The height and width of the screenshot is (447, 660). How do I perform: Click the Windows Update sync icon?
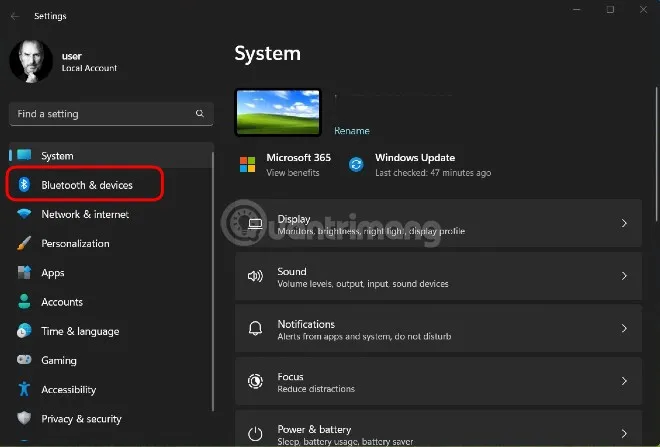[x=356, y=164]
